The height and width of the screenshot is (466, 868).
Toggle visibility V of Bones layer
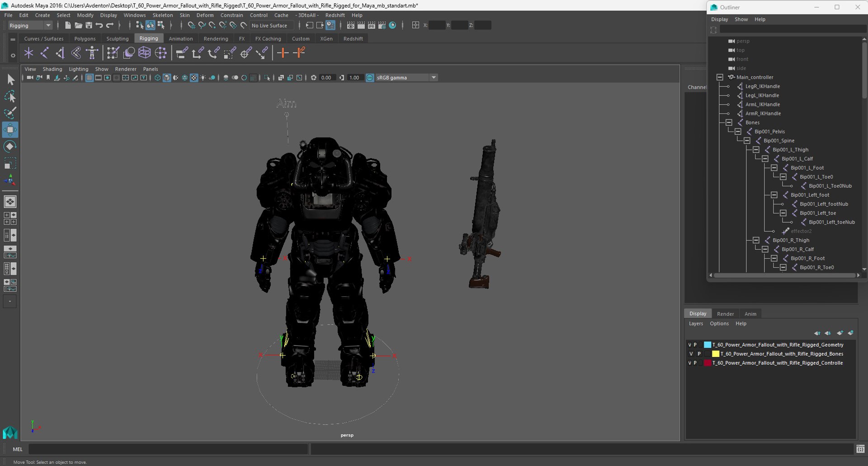point(691,354)
